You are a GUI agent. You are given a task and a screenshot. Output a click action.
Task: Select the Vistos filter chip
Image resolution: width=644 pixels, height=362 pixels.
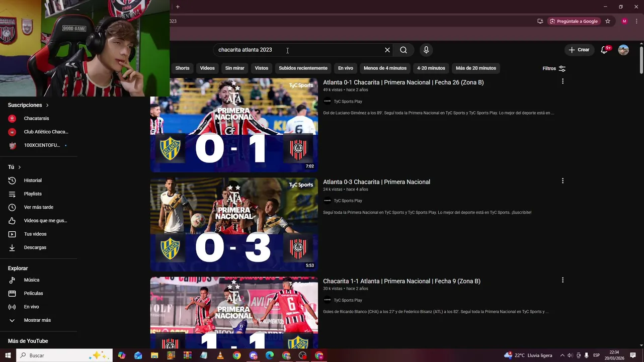(262, 68)
